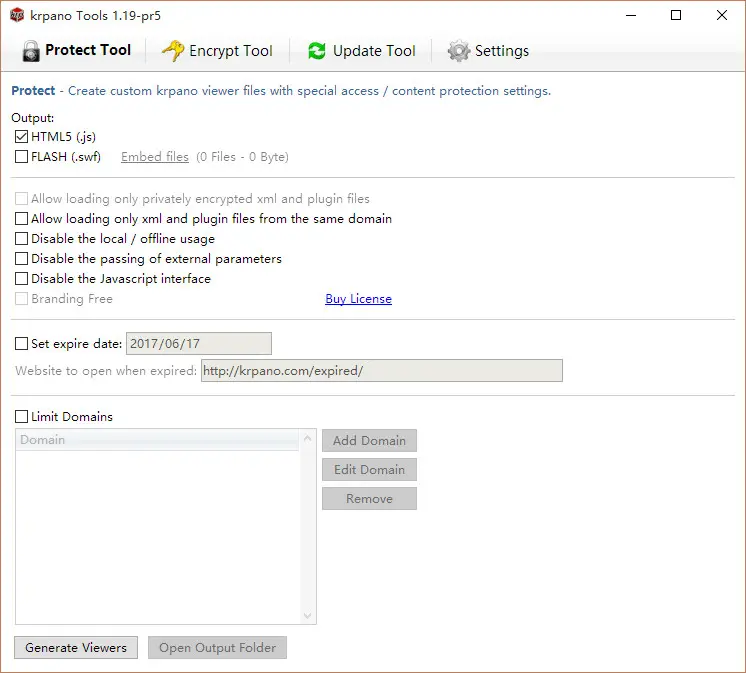
Task: Click the key icon of Encrypt Tool
Action: pos(173,50)
